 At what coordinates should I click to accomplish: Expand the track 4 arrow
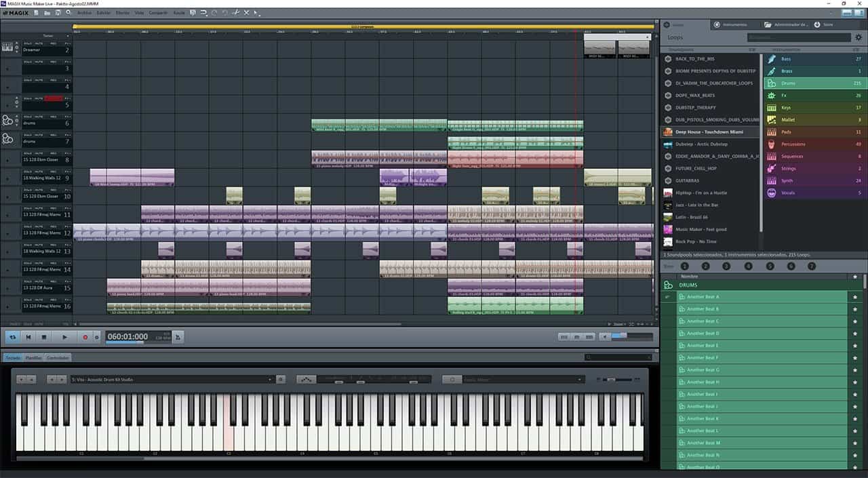pos(7,87)
